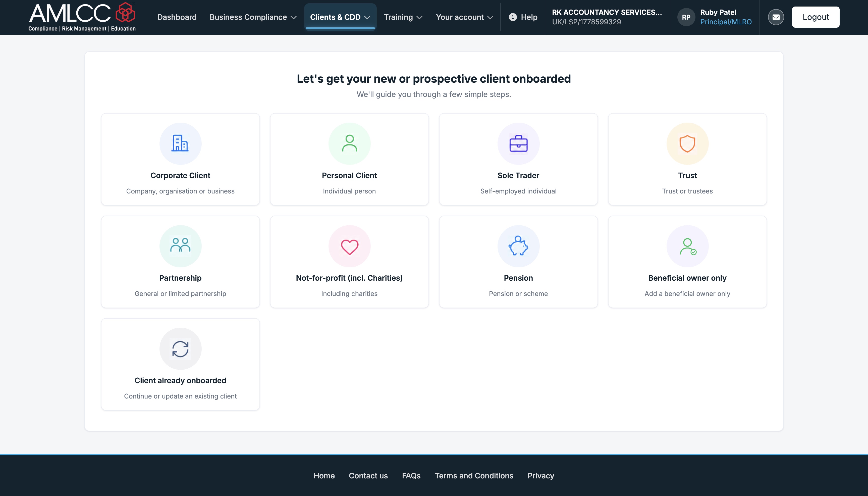The width and height of the screenshot is (868, 496).
Task: Open the Training dropdown menu
Action: click(x=403, y=17)
